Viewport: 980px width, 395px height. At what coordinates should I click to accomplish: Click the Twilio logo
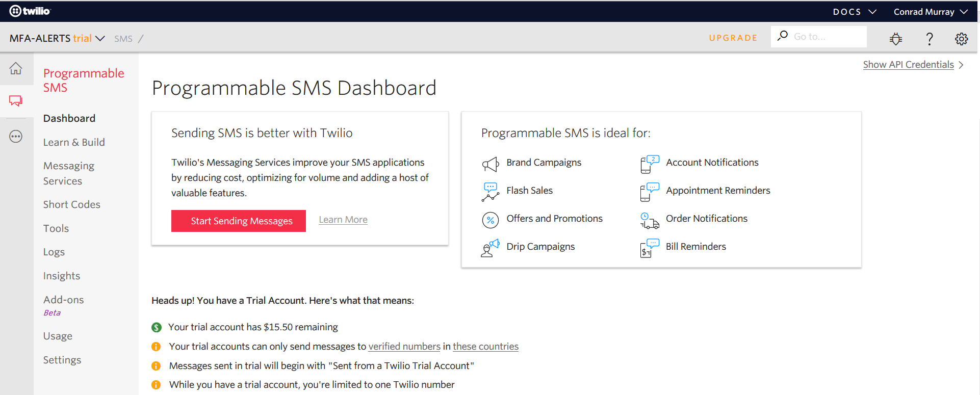[30, 11]
